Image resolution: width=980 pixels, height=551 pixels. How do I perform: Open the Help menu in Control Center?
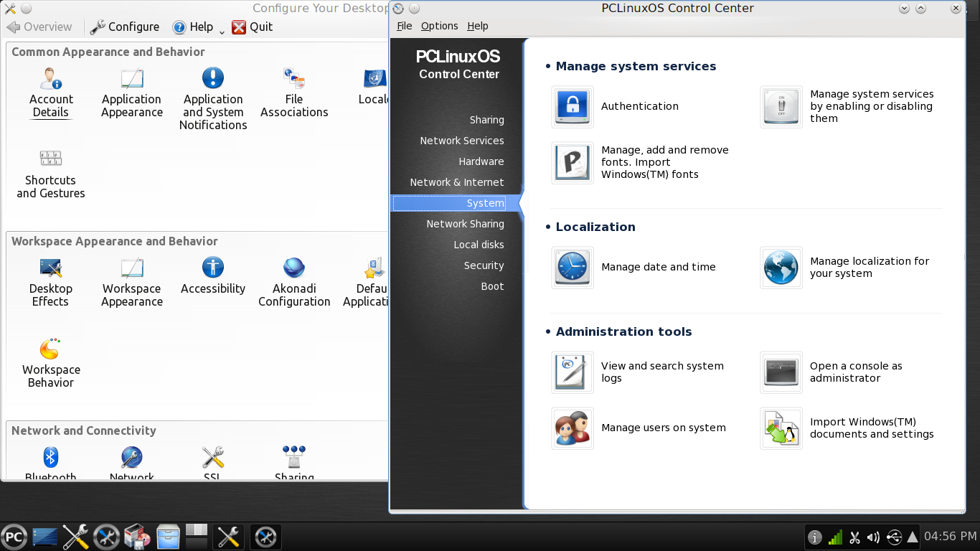[478, 26]
